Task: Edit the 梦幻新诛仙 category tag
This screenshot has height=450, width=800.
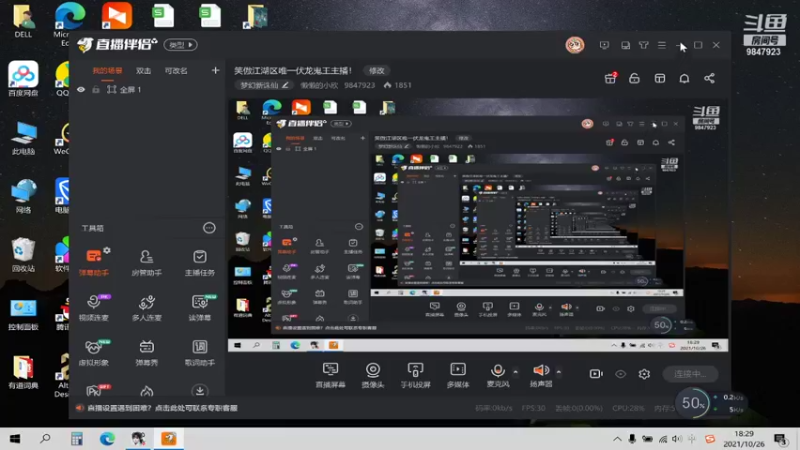Action: tap(264, 85)
